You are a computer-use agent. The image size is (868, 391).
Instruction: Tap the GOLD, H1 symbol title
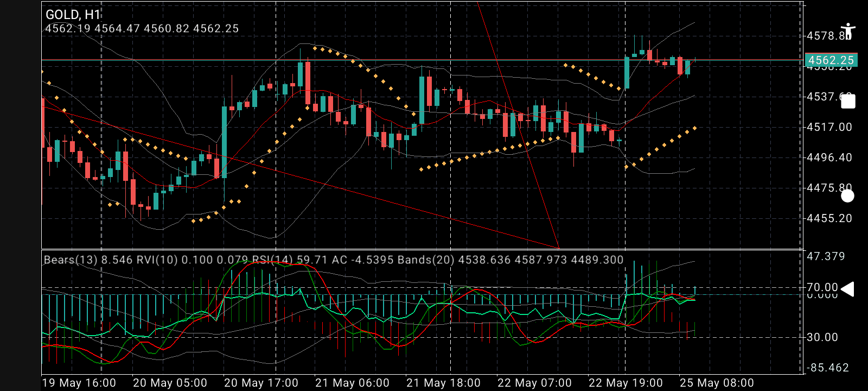pyautogui.click(x=73, y=15)
